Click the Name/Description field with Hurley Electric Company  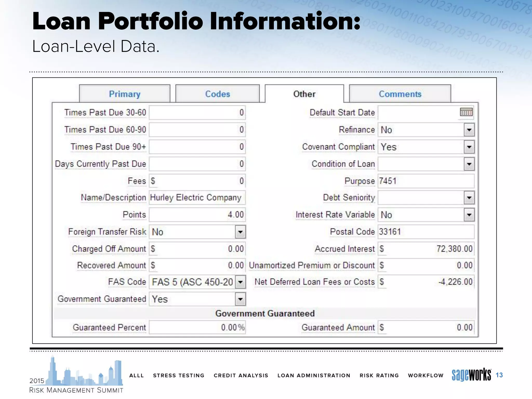(x=197, y=198)
